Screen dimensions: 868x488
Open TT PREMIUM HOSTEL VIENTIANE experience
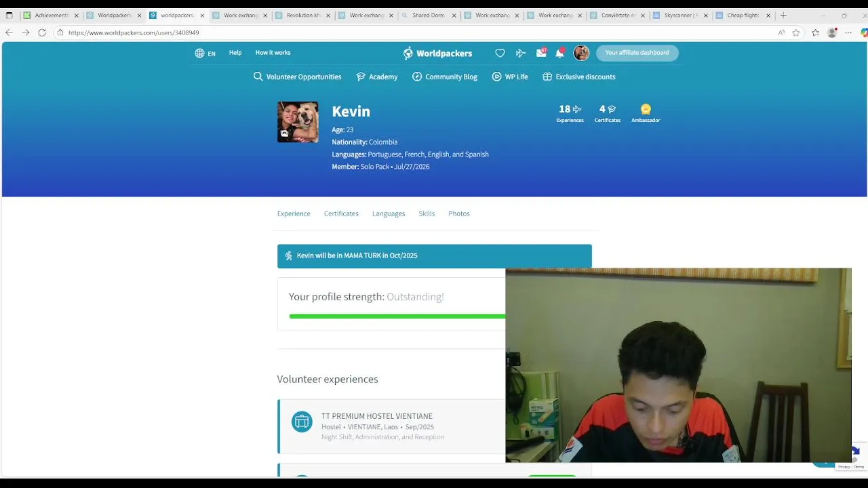(376, 416)
